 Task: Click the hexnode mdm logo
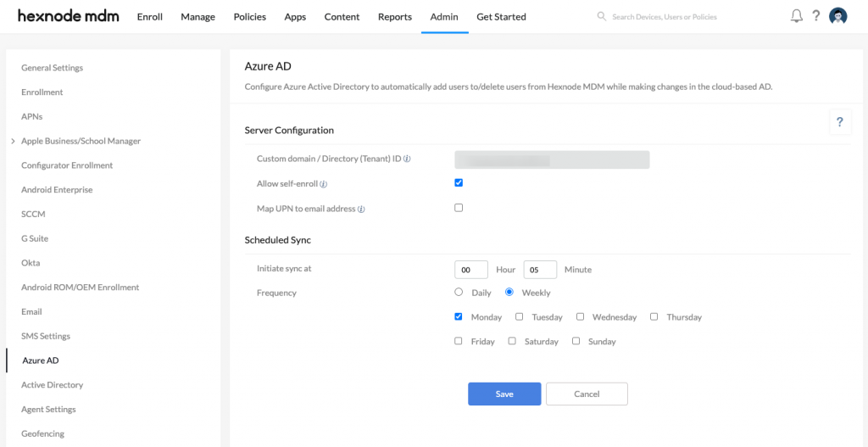(69, 16)
